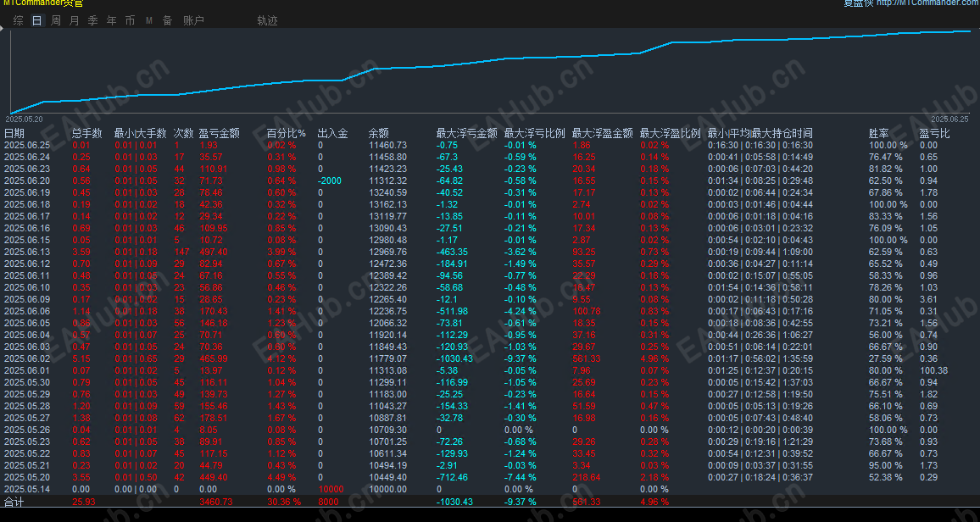Click profit ratio value 100.38
Viewport: 980px width, 522px height.
pyautogui.click(x=933, y=370)
